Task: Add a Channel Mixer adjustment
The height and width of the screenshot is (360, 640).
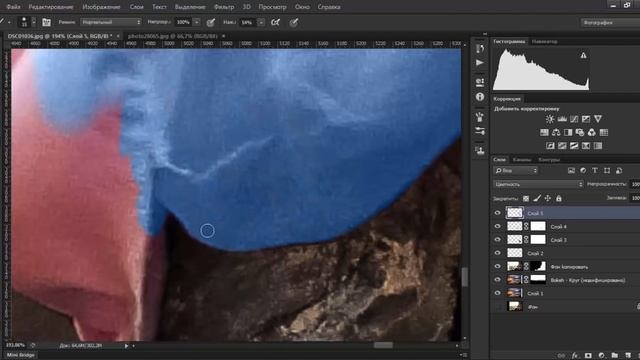Action: [591, 132]
